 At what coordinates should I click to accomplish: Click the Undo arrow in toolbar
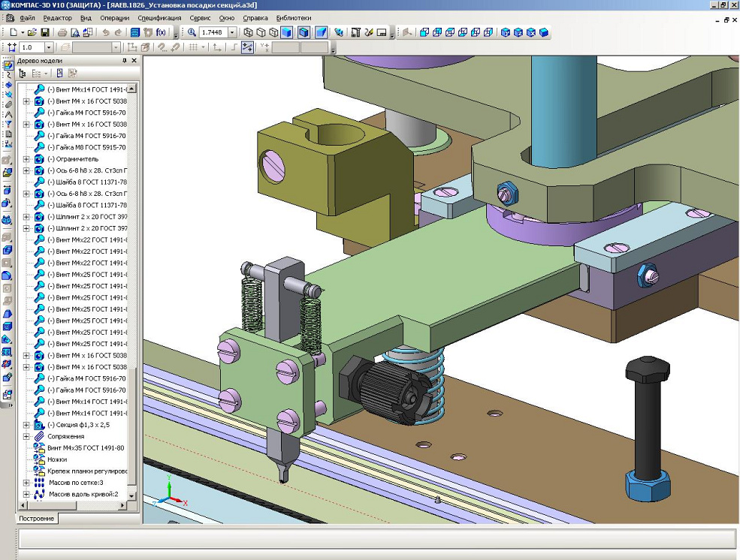105,33
